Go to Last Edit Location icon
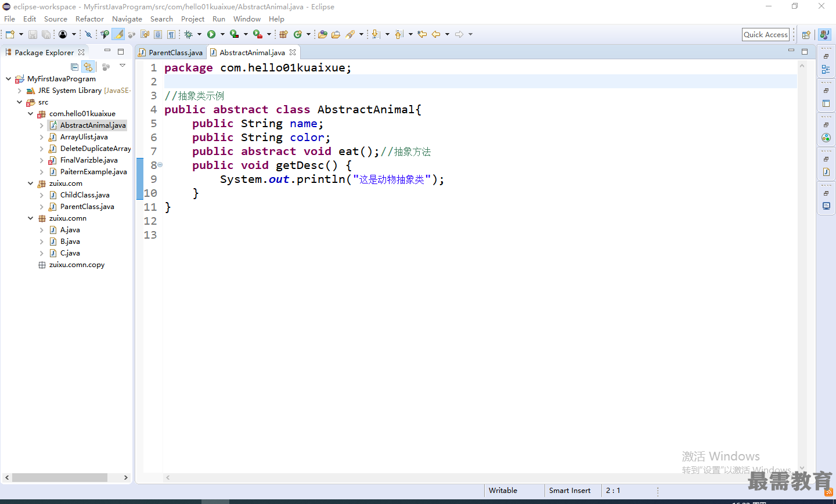836x504 pixels. coord(422,34)
